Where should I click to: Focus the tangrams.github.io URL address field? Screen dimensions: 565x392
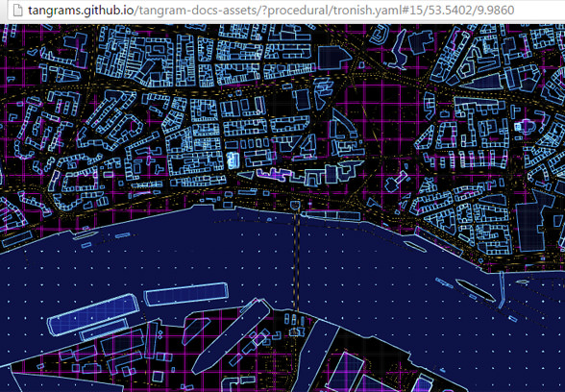pos(271,10)
